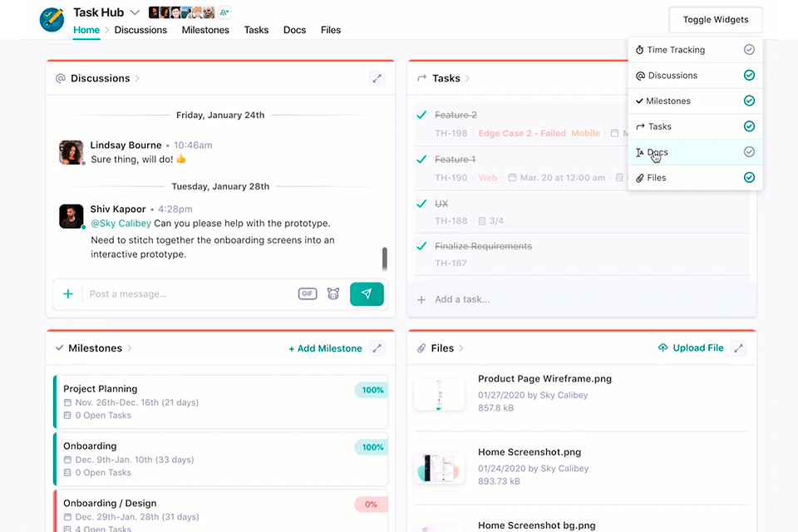This screenshot has width=798, height=532.
Task: Click the Task Hub logo icon
Action: pyautogui.click(x=52, y=19)
